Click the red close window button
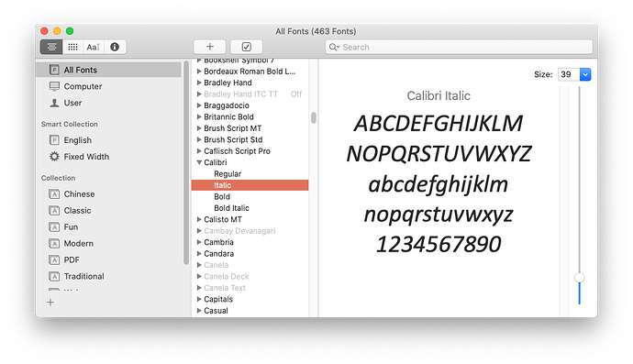Screen dimensions: 633x364 pos(44,31)
